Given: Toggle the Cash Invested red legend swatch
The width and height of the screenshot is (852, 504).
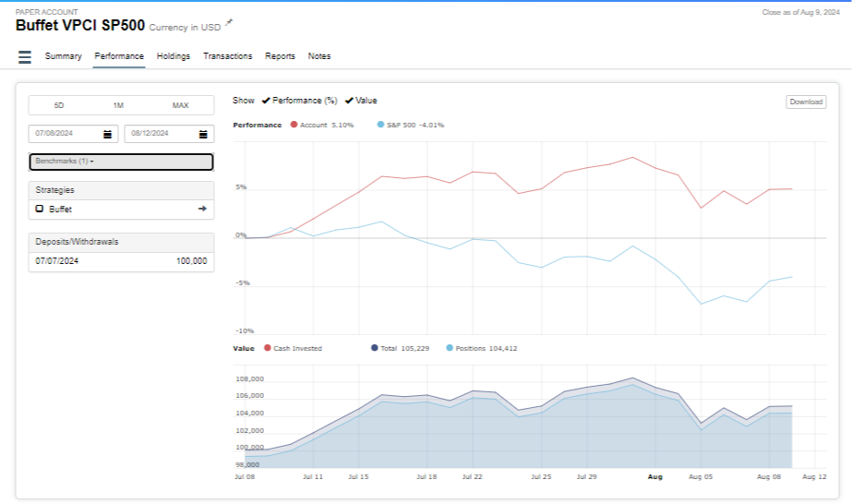Looking at the screenshot, I should coord(267,348).
